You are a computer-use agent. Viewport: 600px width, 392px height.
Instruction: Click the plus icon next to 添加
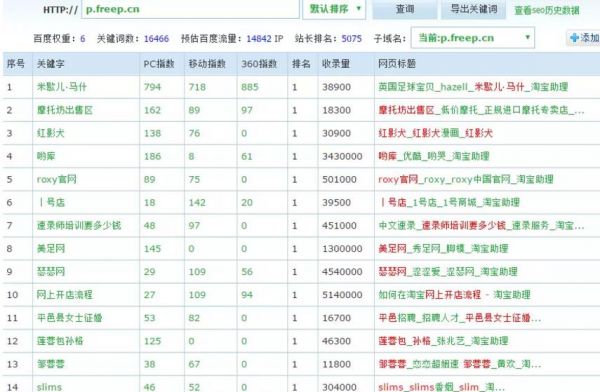pos(574,38)
